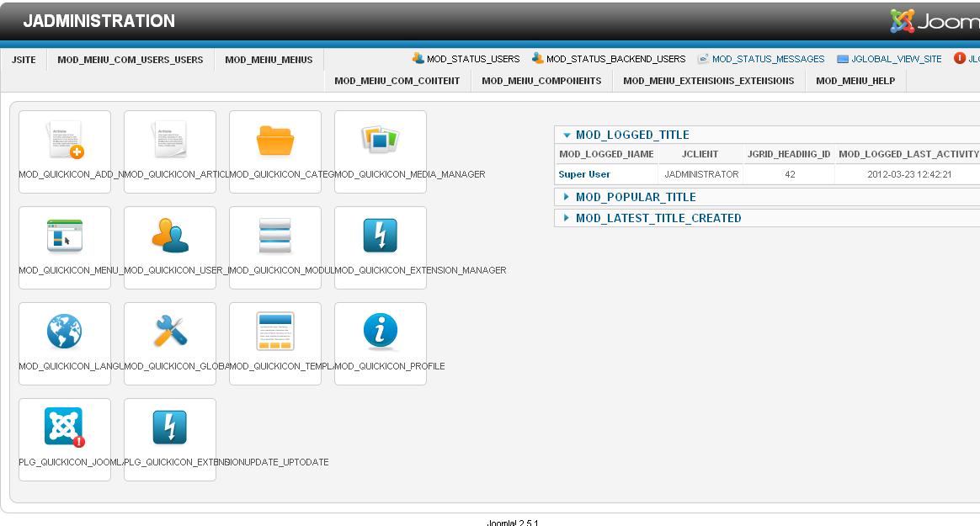Open the MOD_MENU_COM_USERS_USERS menu

[130, 60]
